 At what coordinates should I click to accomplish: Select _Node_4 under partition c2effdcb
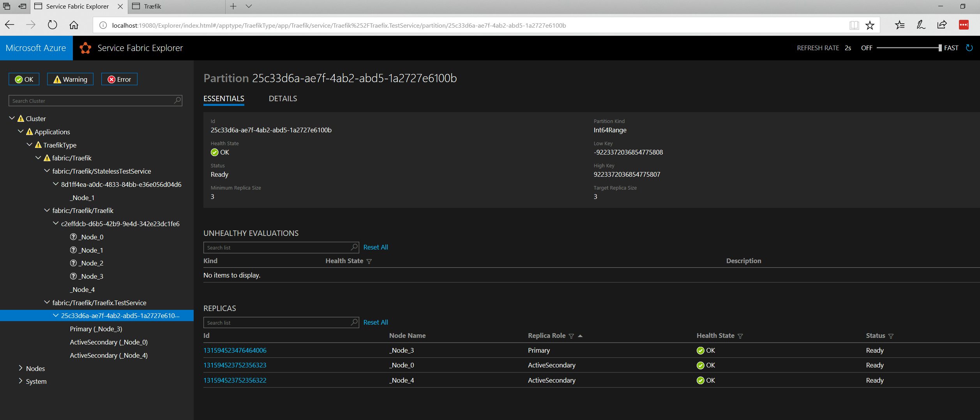tap(82, 290)
